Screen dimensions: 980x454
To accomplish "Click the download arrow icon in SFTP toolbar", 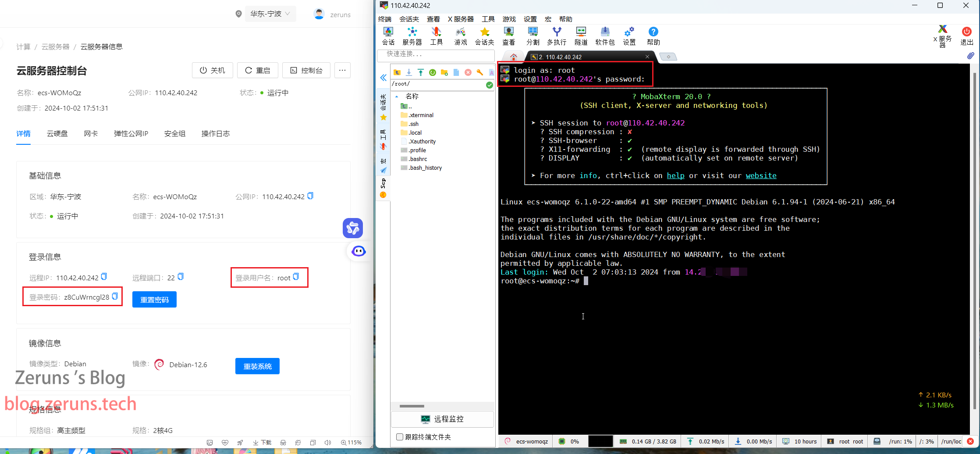I will tap(409, 72).
